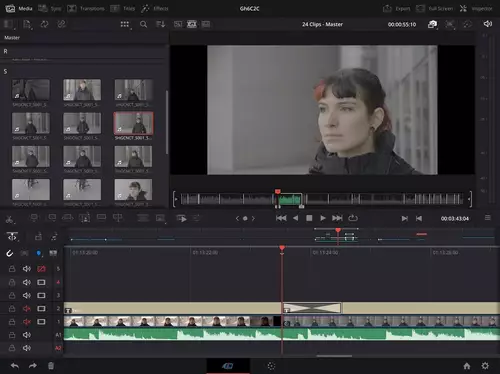Mute audio track A1
Viewport: 500px width, 374px height.
(27, 335)
